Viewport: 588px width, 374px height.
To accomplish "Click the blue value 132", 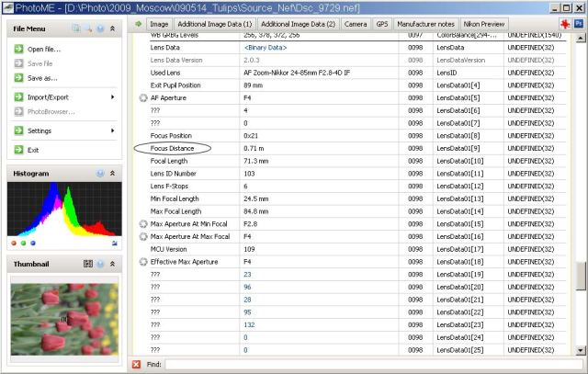I will [249, 325].
